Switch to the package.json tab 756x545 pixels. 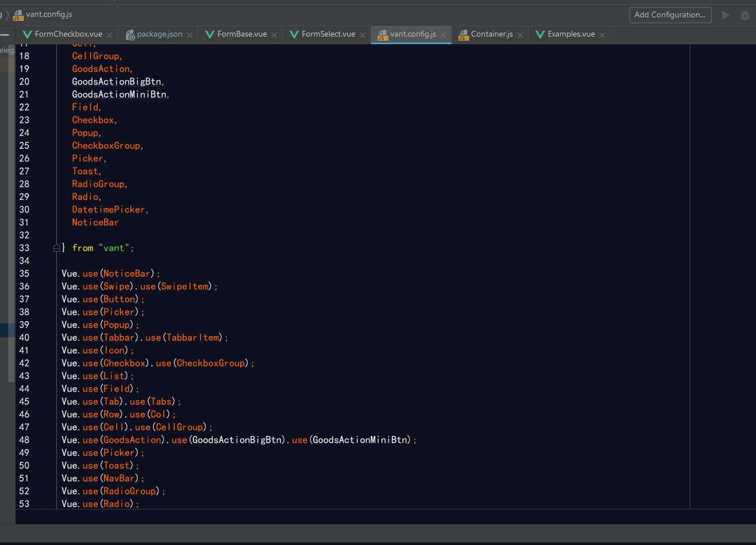pyautogui.click(x=159, y=34)
